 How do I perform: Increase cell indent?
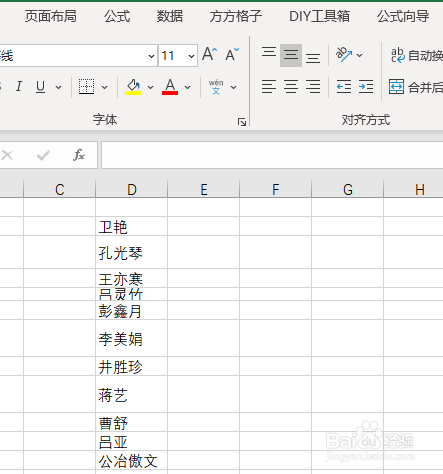pos(366,87)
